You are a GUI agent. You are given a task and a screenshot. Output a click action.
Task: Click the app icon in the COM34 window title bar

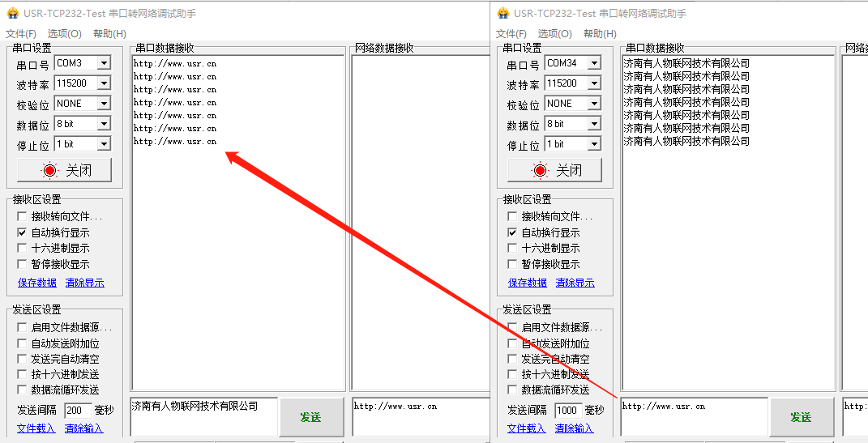(x=502, y=13)
